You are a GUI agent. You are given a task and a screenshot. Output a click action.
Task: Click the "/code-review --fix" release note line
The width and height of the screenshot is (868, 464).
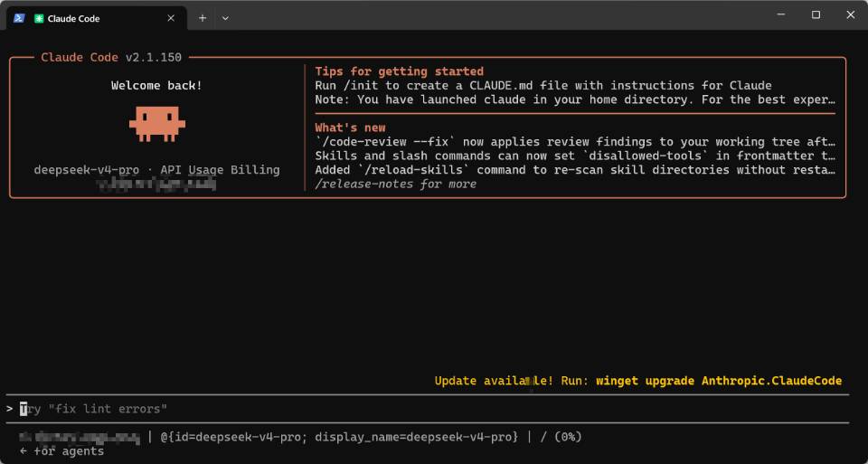pos(575,142)
